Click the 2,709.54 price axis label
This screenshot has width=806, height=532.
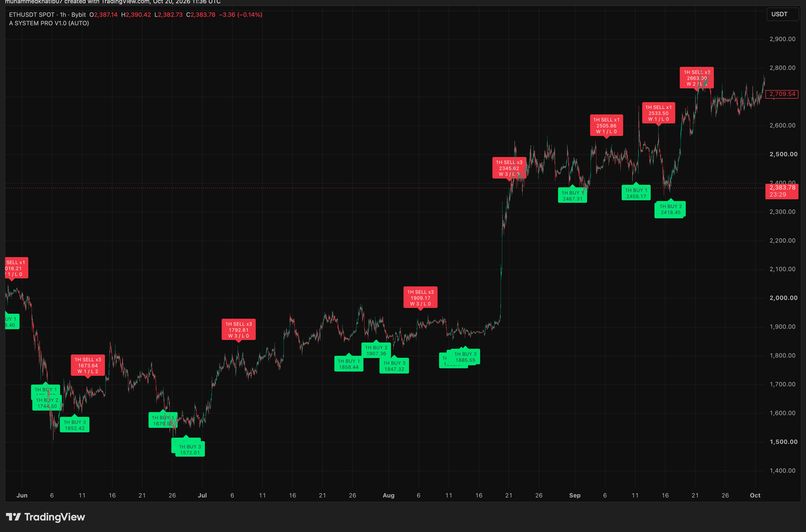click(782, 94)
